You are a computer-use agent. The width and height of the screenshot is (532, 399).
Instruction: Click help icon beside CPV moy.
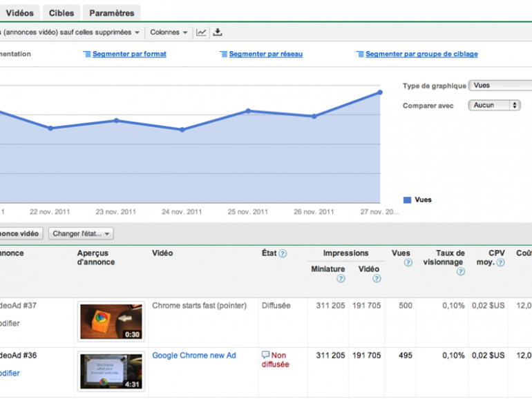(500, 263)
